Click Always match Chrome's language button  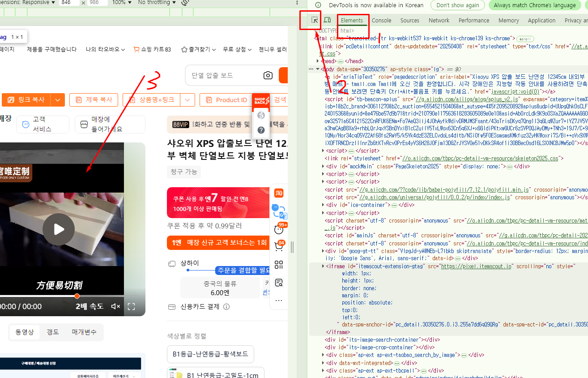[x=535, y=5]
